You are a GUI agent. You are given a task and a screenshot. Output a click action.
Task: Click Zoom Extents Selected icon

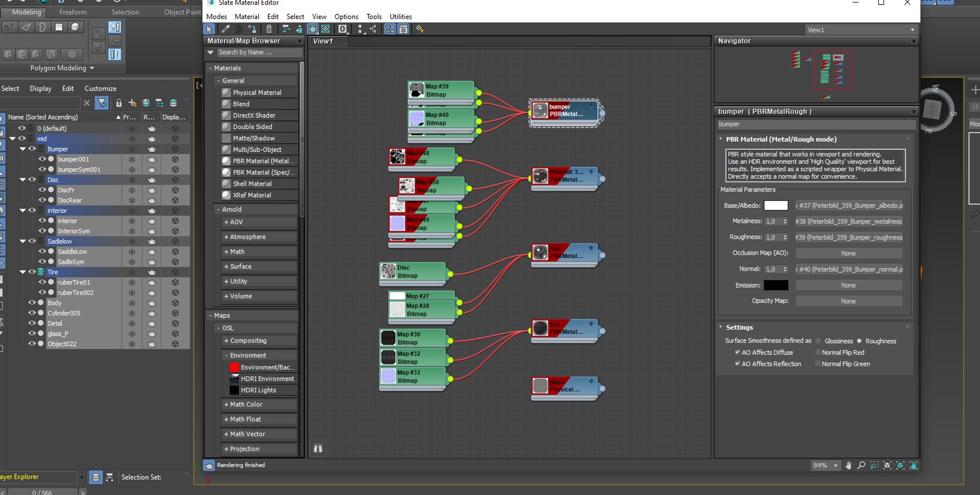pyautogui.click(x=900, y=465)
